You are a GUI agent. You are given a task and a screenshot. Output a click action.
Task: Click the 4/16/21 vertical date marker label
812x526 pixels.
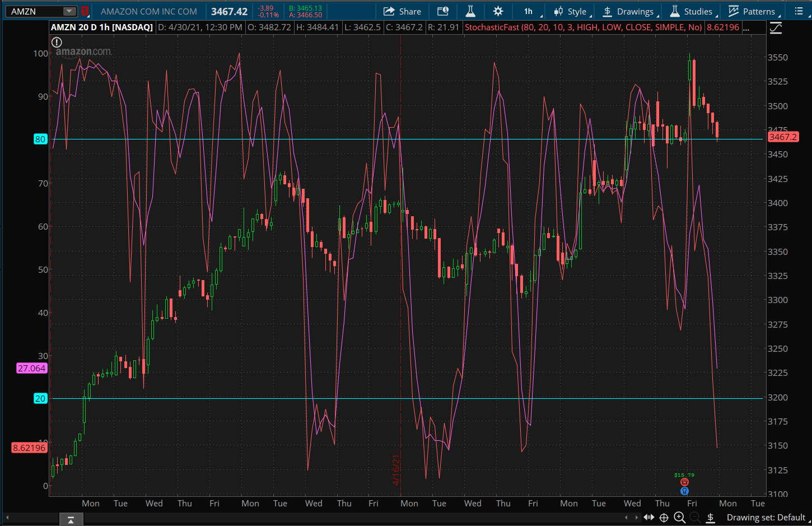click(x=396, y=470)
